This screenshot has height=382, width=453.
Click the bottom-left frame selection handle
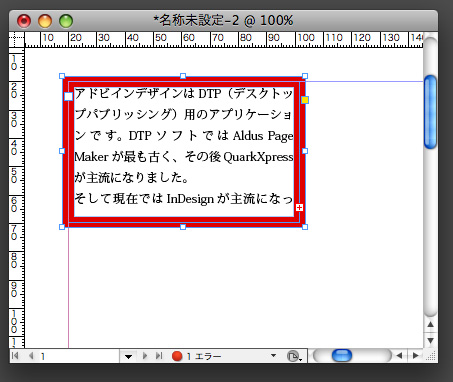(62, 227)
